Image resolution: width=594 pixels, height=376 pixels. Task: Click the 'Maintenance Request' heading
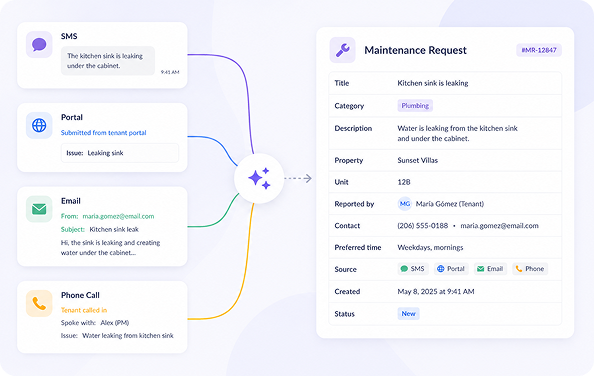pyautogui.click(x=416, y=50)
